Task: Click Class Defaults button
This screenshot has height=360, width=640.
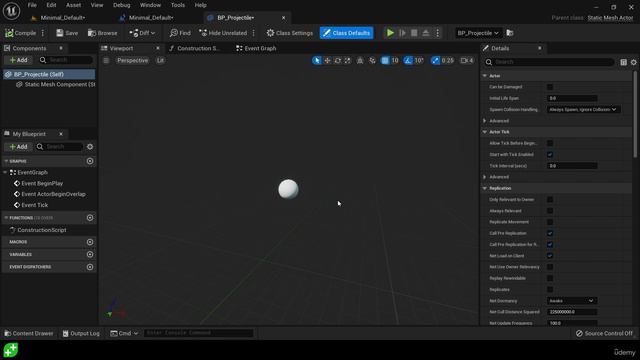Action: tap(346, 33)
